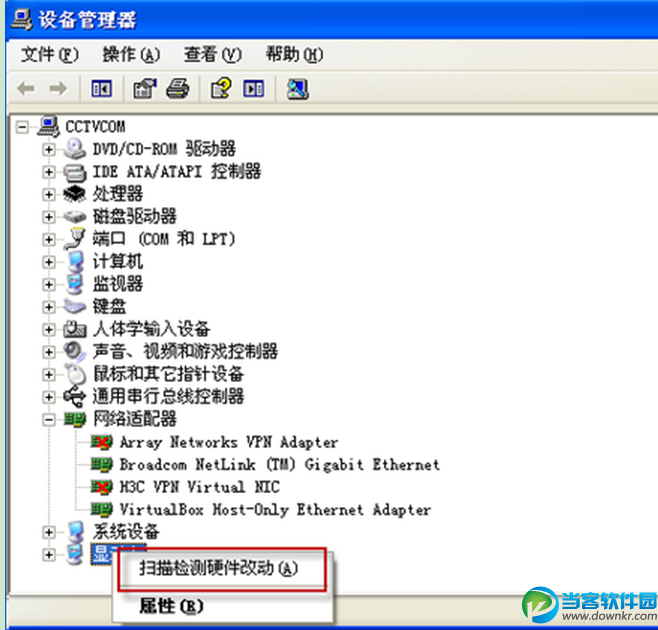Open the 操作(A) menu

(131, 55)
